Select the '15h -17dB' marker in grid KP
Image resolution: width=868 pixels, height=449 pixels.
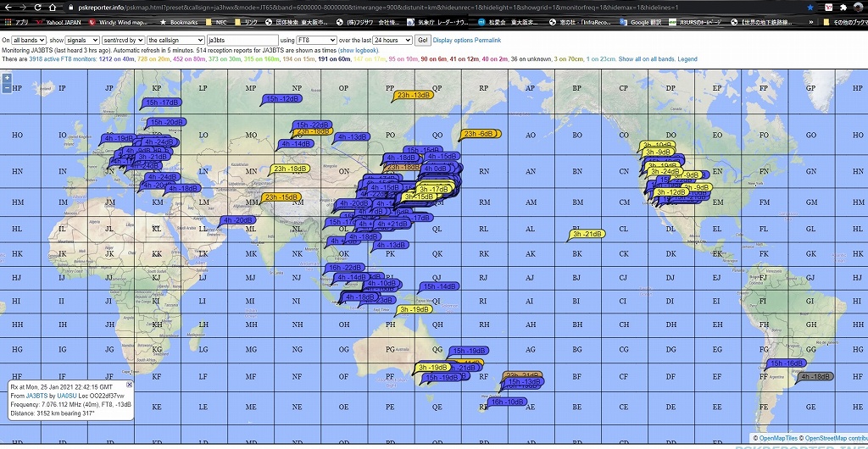click(x=162, y=103)
